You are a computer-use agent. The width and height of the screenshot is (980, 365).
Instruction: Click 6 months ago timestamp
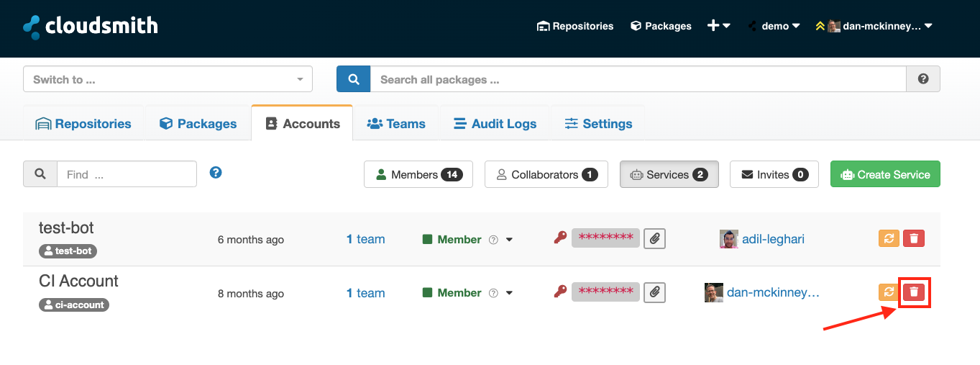click(x=251, y=240)
